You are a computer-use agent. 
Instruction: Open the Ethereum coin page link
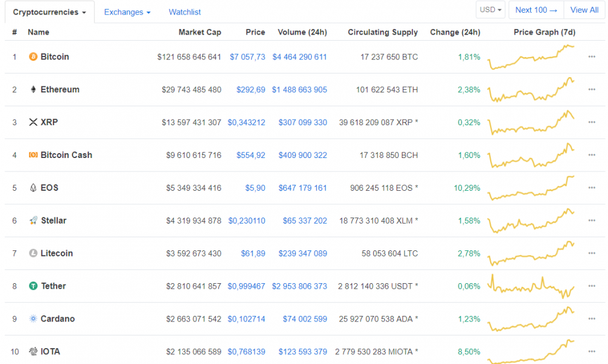pos(60,89)
